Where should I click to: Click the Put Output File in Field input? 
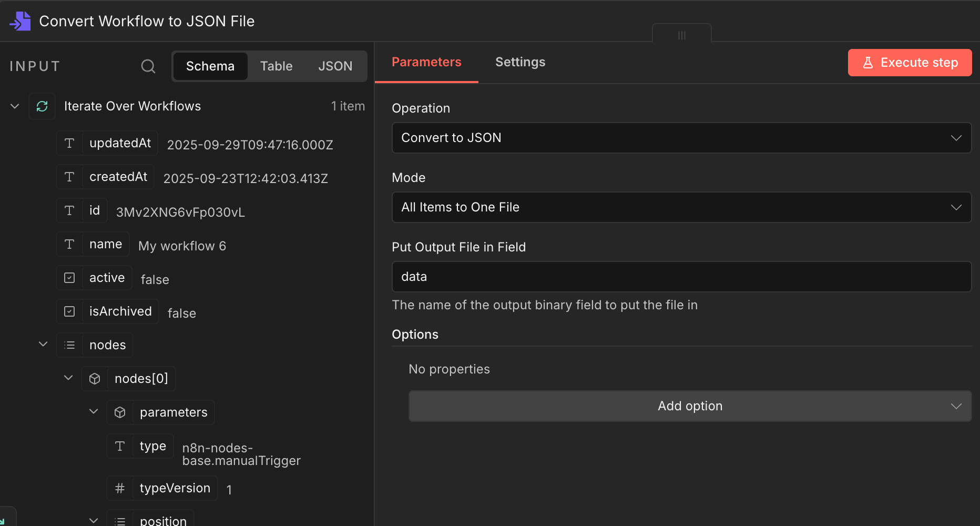click(681, 277)
